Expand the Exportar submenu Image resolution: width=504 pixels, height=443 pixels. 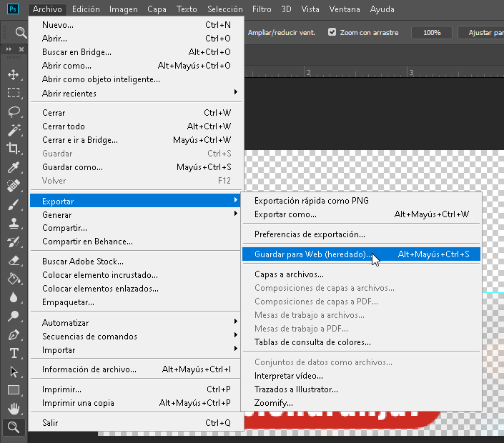tap(136, 201)
